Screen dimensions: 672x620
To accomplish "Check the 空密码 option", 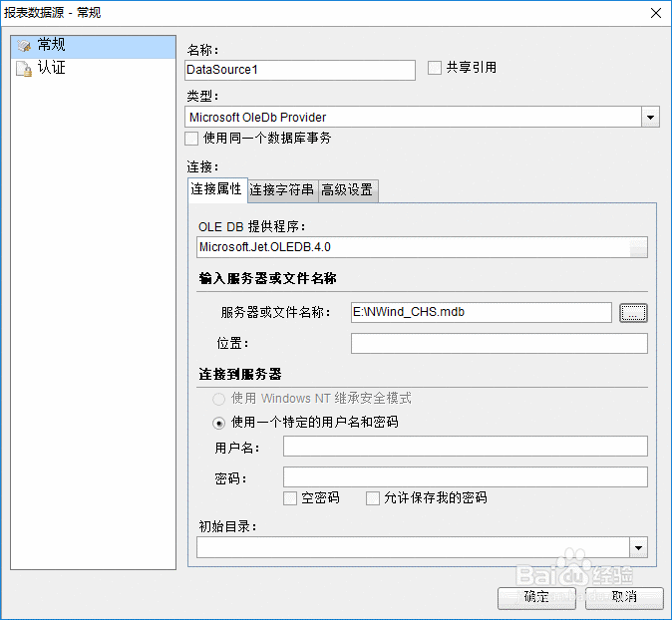I will (x=290, y=498).
